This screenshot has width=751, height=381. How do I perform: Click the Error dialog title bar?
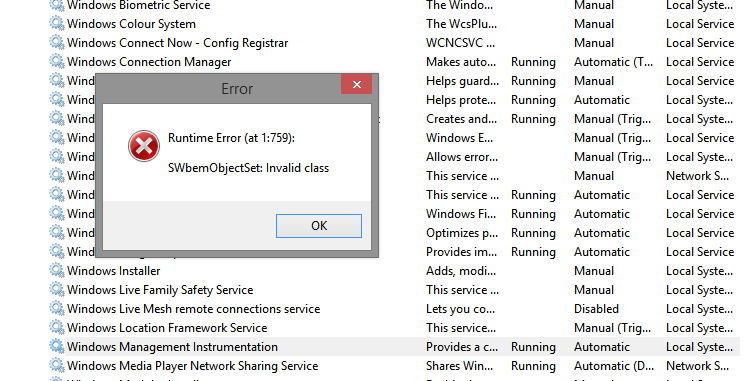click(x=218, y=89)
